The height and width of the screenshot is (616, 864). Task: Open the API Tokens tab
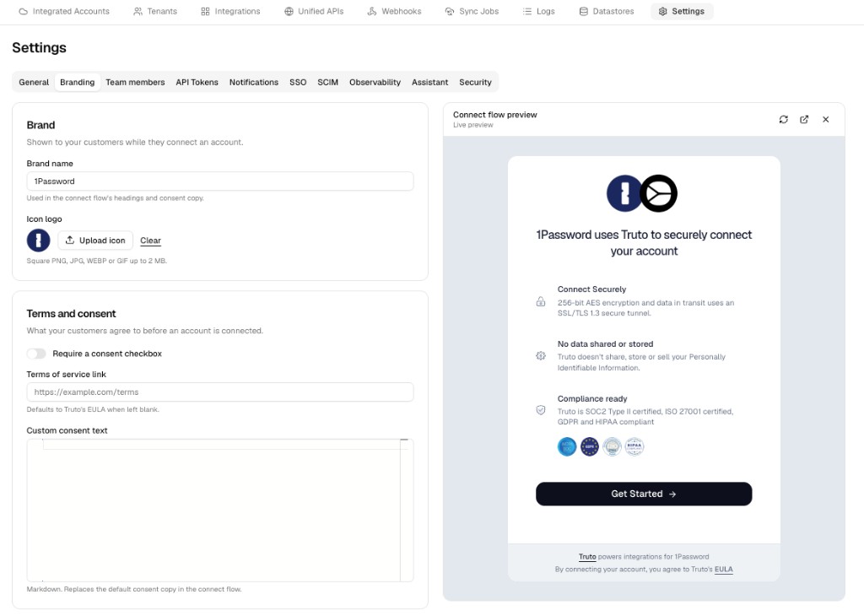(x=197, y=82)
